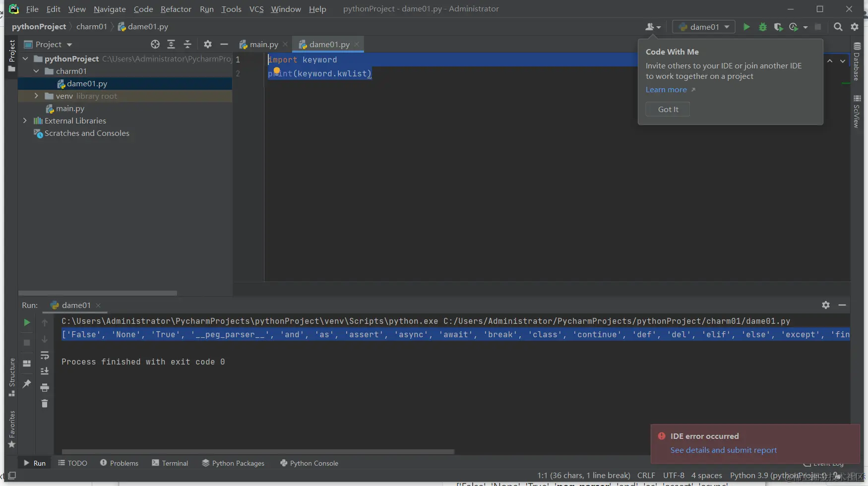Open Run panel settings gear
Image resolution: width=868 pixels, height=486 pixels.
click(x=826, y=305)
